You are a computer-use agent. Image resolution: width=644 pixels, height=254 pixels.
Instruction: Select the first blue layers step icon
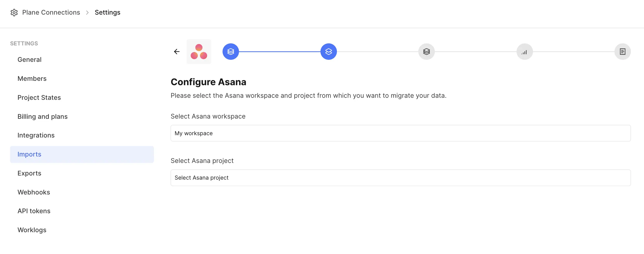231,52
